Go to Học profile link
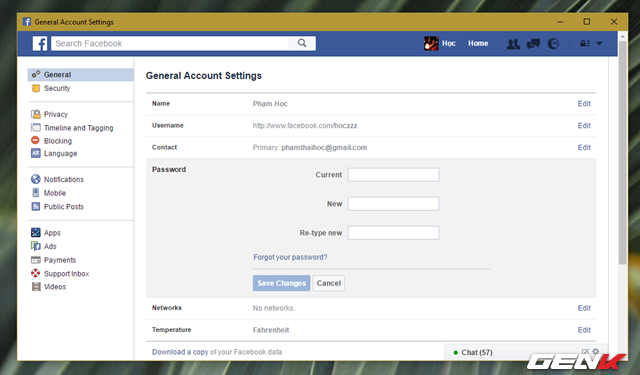 pyautogui.click(x=449, y=43)
